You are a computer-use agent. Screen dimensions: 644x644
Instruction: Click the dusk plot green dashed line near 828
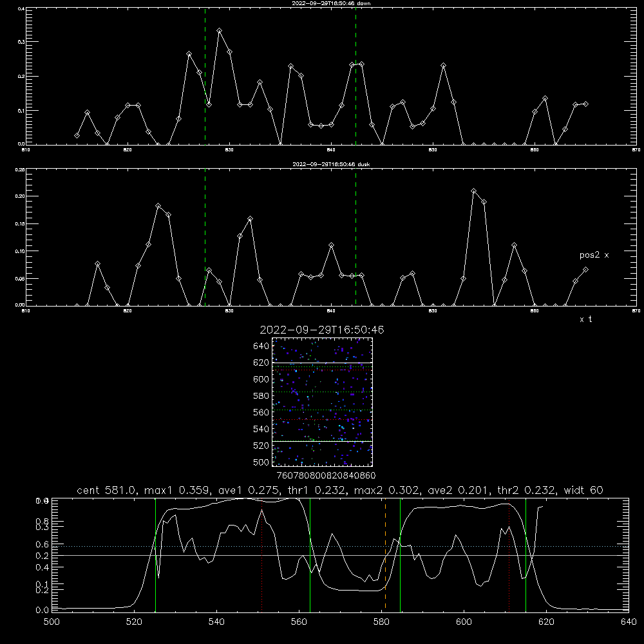[205, 237]
